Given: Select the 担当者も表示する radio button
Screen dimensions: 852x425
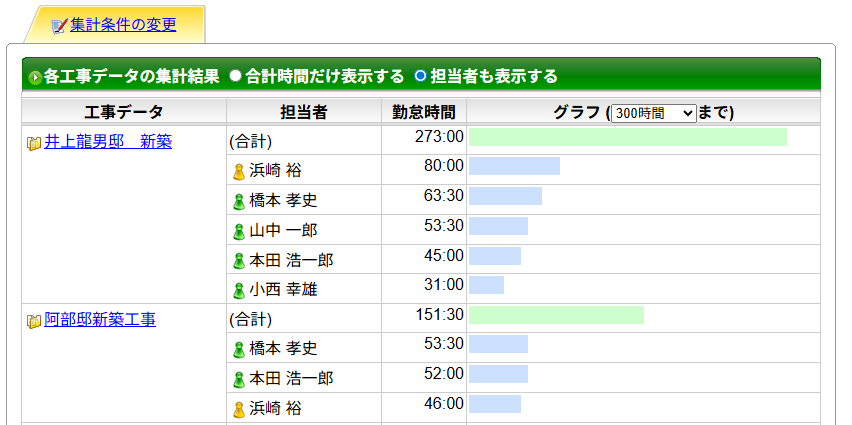Looking at the screenshot, I should 420,76.
